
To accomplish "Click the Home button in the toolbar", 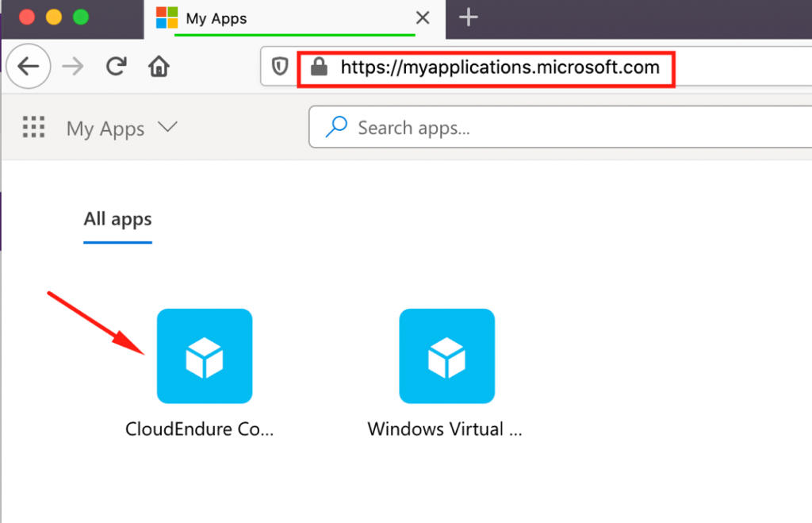I will tap(158, 67).
